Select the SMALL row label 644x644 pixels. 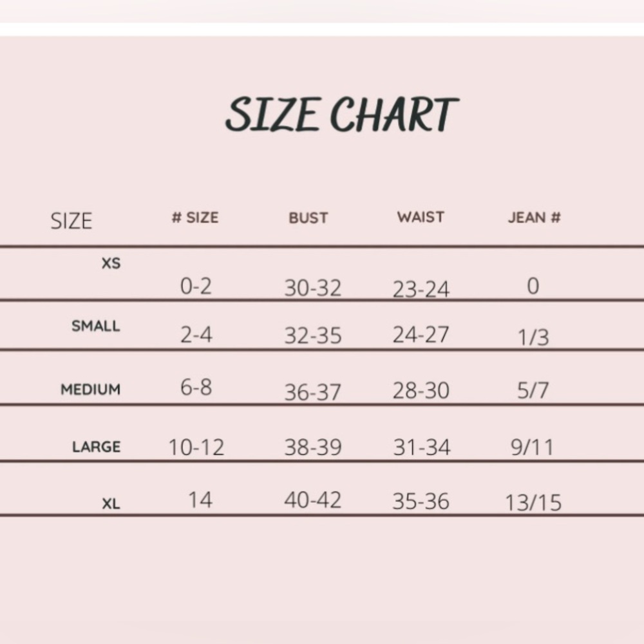pyautogui.click(x=96, y=326)
